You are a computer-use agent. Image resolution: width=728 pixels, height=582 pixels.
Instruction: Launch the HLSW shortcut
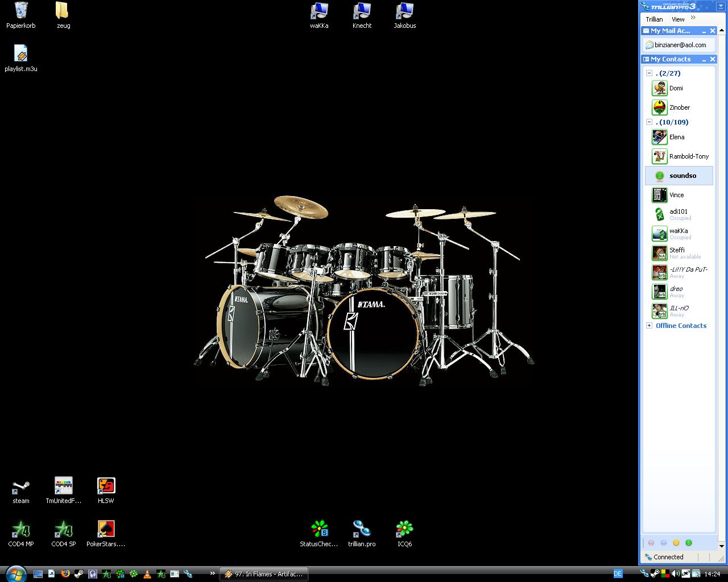106,491
